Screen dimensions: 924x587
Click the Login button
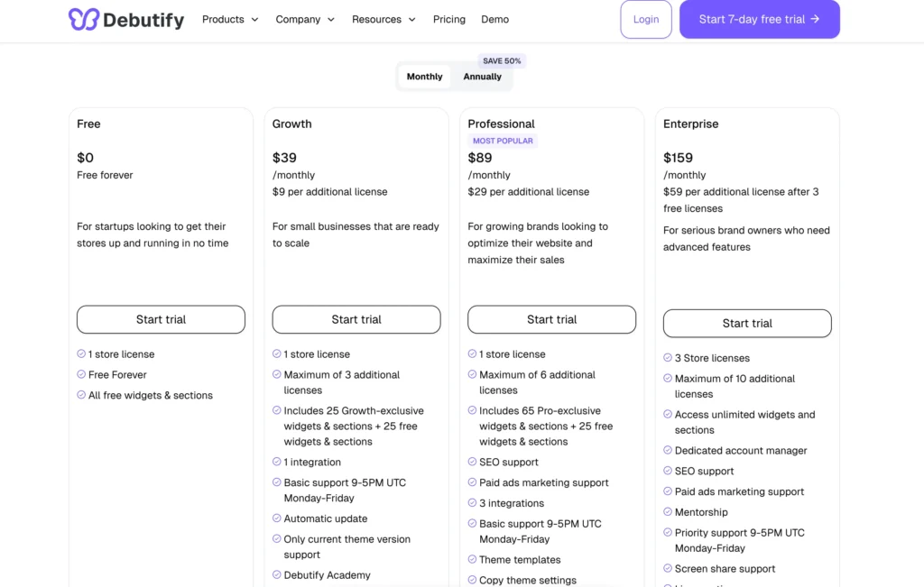tap(645, 19)
